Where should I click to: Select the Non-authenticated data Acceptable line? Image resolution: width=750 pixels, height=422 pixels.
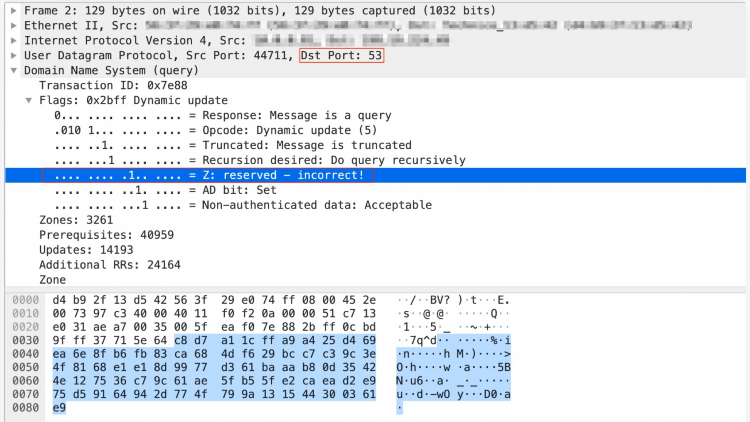243,205
